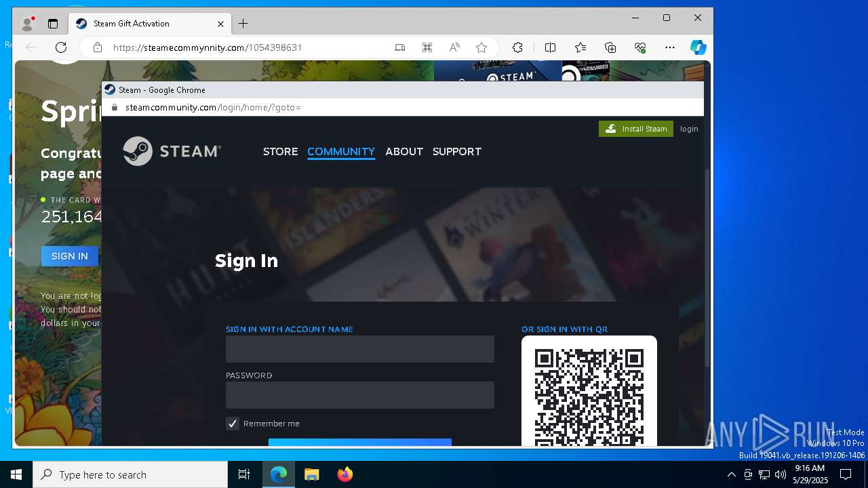Click the Install Steam button
This screenshot has height=488, width=868.
pyautogui.click(x=636, y=129)
